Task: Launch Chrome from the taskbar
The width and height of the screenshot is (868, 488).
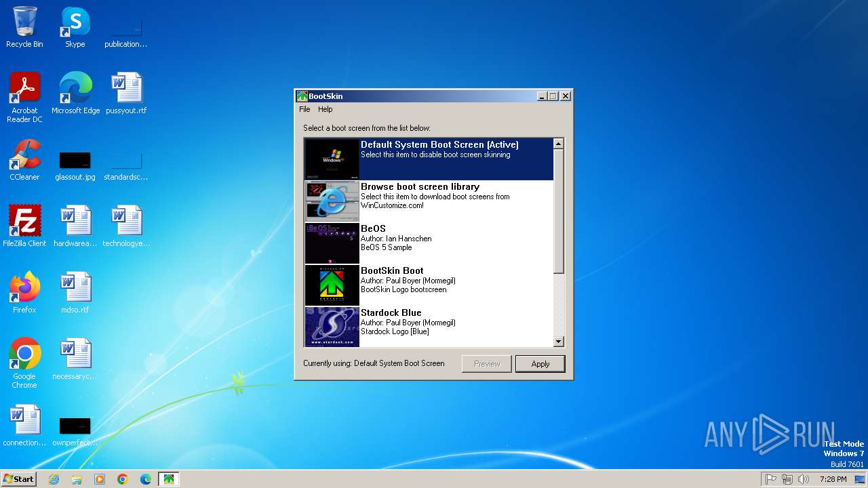Action: click(x=123, y=479)
